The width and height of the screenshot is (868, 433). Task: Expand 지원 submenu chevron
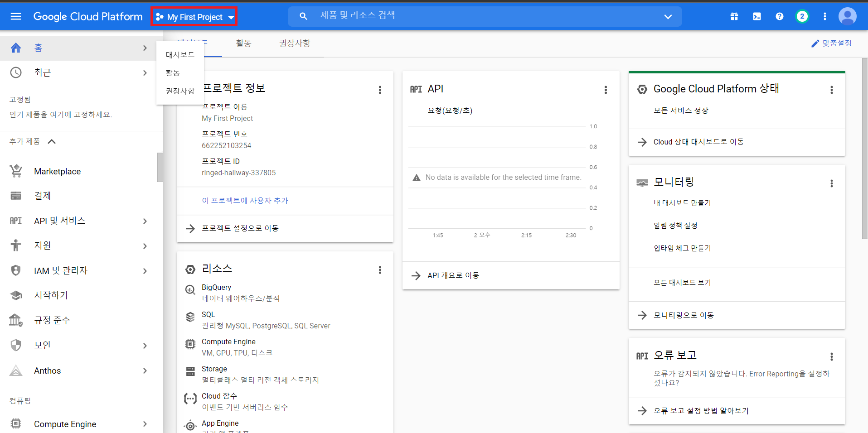pyautogui.click(x=145, y=246)
